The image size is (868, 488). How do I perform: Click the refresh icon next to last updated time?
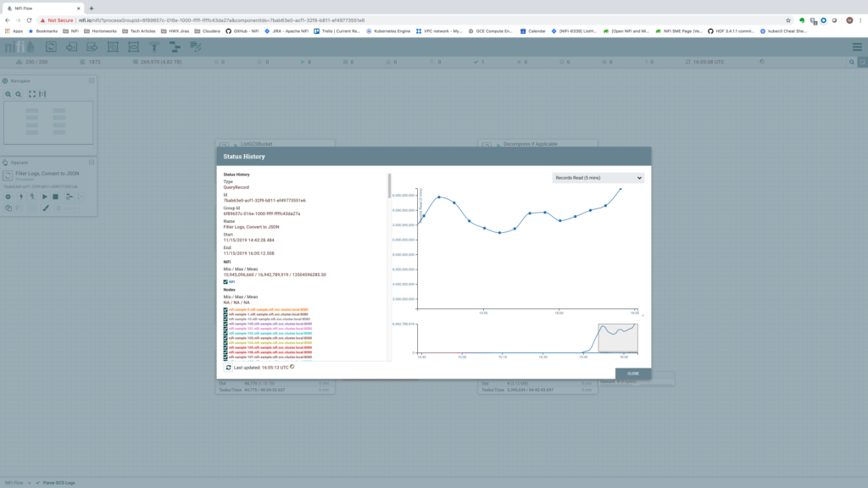[228, 367]
